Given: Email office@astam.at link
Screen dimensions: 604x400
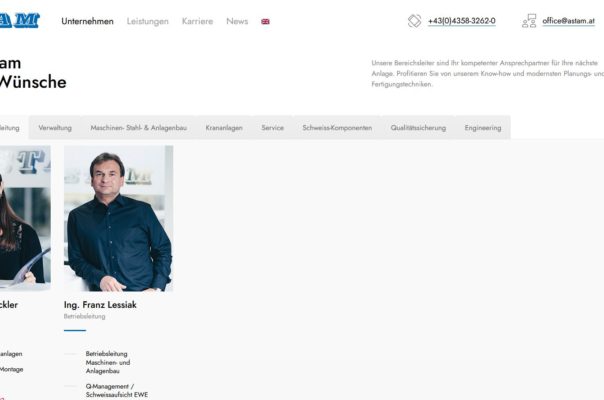Looking at the screenshot, I should pos(569,21).
